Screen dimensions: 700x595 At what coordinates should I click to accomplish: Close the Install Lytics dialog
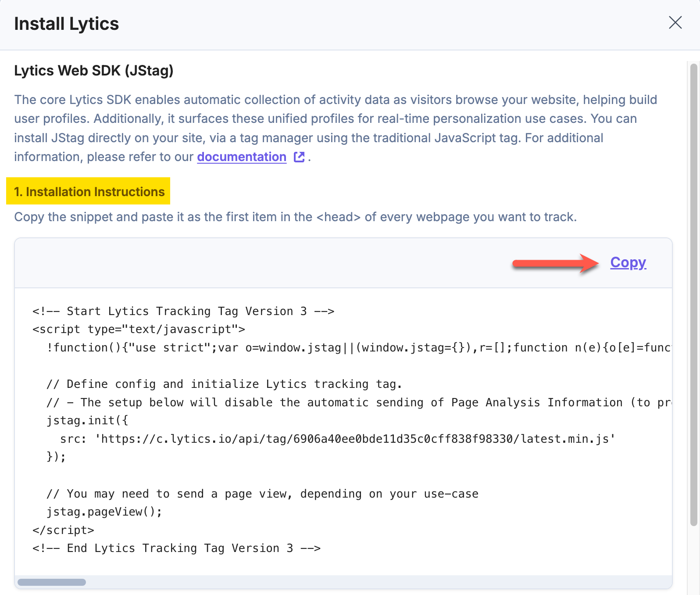675,22
